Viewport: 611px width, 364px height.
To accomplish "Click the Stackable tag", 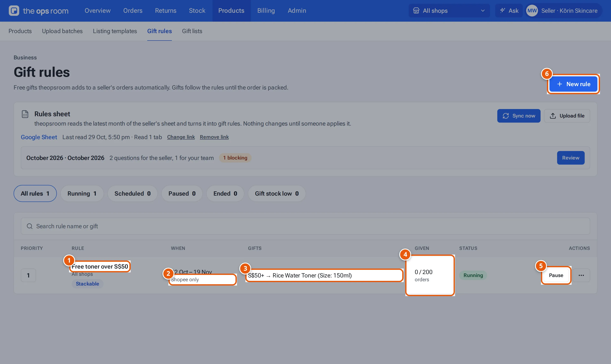I will (87, 284).
